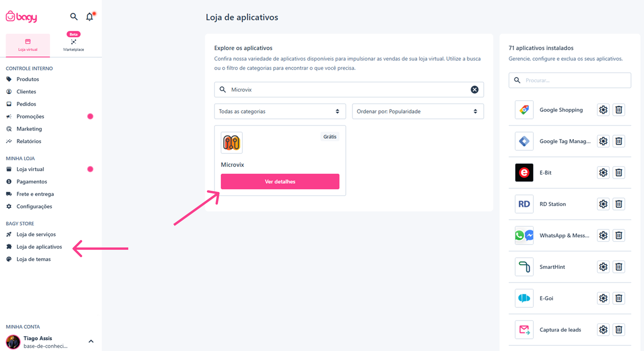The image size is (644, 351).
Task: Switch to the Marketplace tab
Action: point(74,43)
